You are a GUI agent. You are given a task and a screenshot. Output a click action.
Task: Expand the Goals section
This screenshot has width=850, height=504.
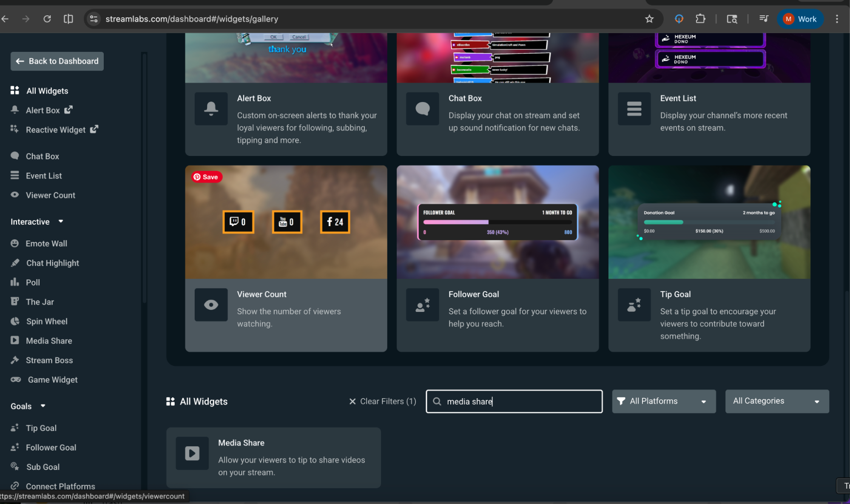[x=43, y=405]
